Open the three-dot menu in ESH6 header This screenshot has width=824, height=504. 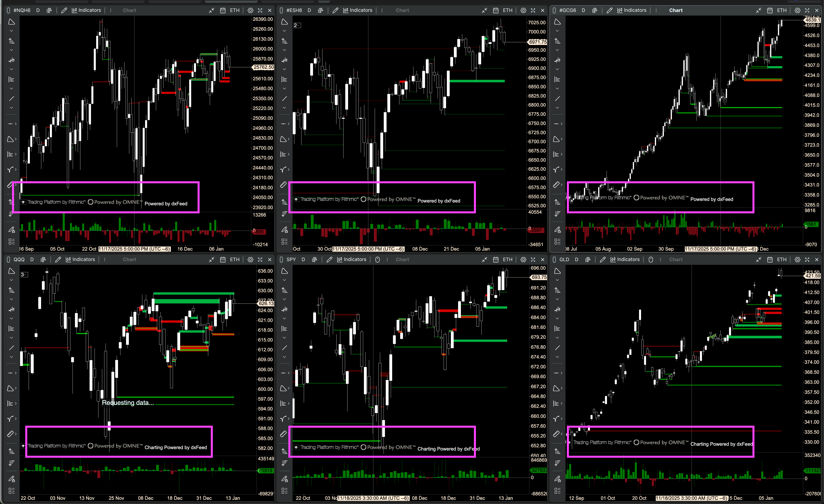(382, 10)
